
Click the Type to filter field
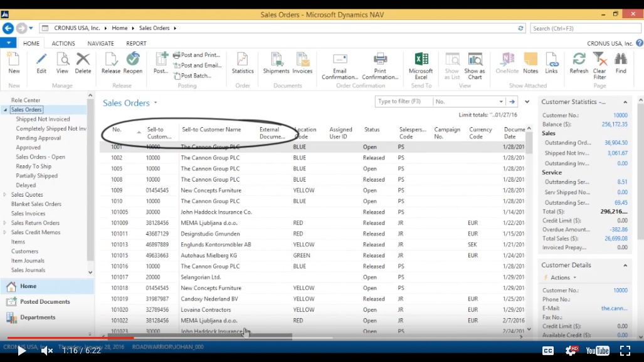404,101
